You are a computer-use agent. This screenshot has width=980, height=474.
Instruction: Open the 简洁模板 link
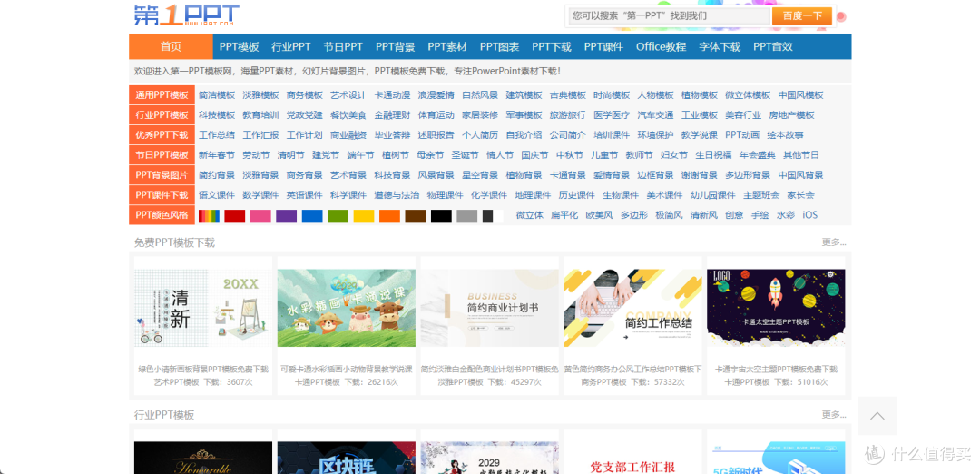217,95
